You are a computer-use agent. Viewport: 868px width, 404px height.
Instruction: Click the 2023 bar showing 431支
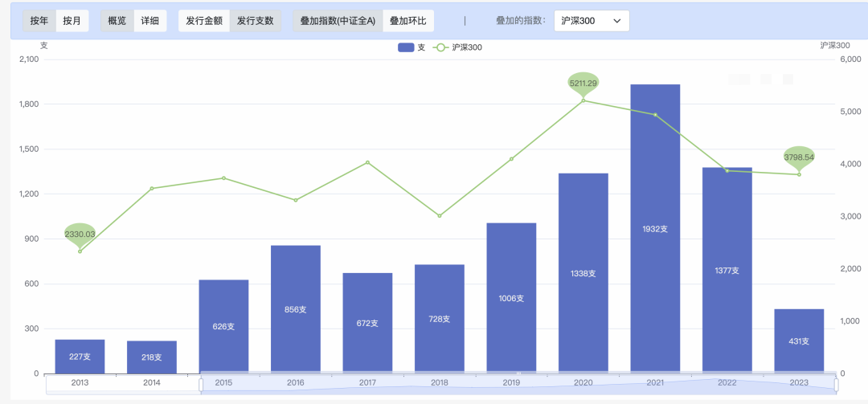point(799,341)
